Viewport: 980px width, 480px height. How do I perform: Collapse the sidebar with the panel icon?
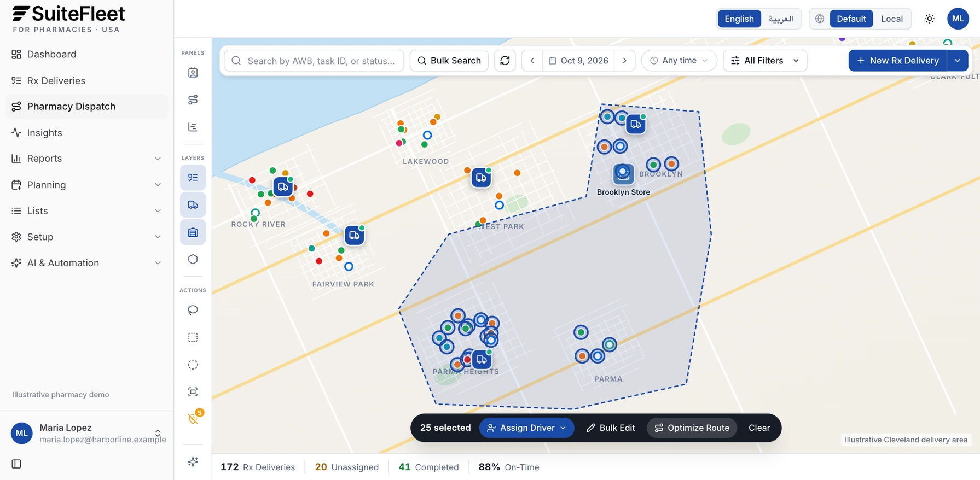pyautogui.click(x=16, y=464)
